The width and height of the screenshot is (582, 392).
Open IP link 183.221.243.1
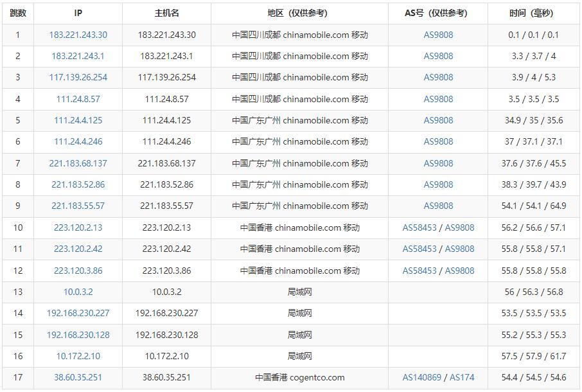tap(78, 56)
